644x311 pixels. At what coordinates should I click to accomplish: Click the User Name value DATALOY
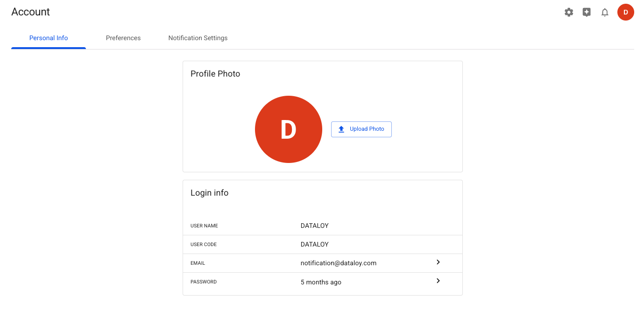point(315,226)
